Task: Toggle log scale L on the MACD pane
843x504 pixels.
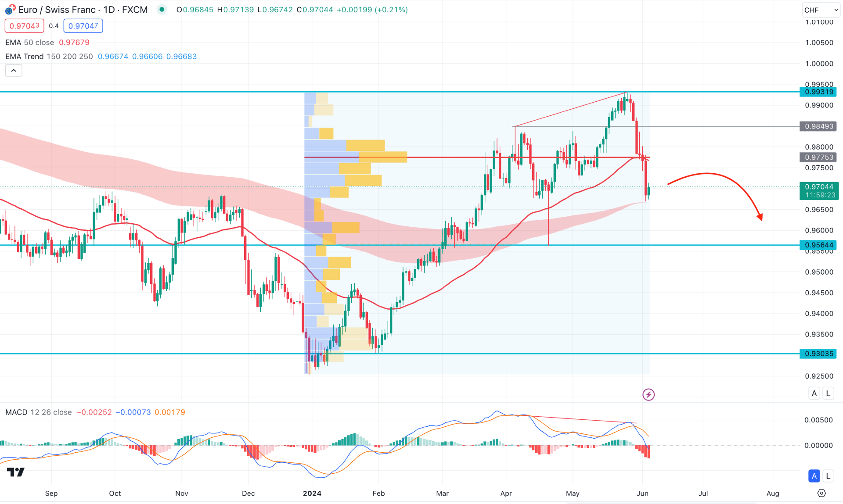Action: tap(828, 476)
